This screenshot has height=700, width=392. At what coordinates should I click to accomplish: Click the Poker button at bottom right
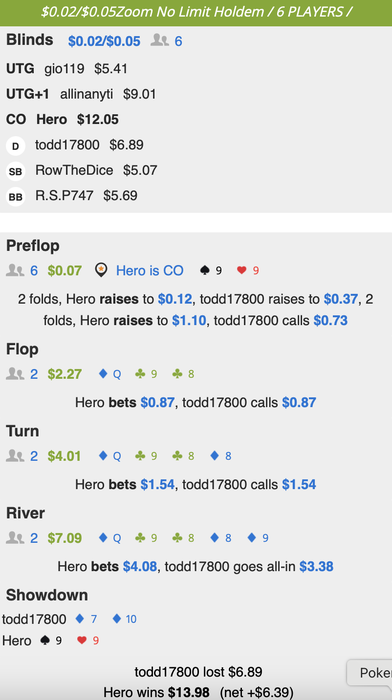click(x=369, y=673)
